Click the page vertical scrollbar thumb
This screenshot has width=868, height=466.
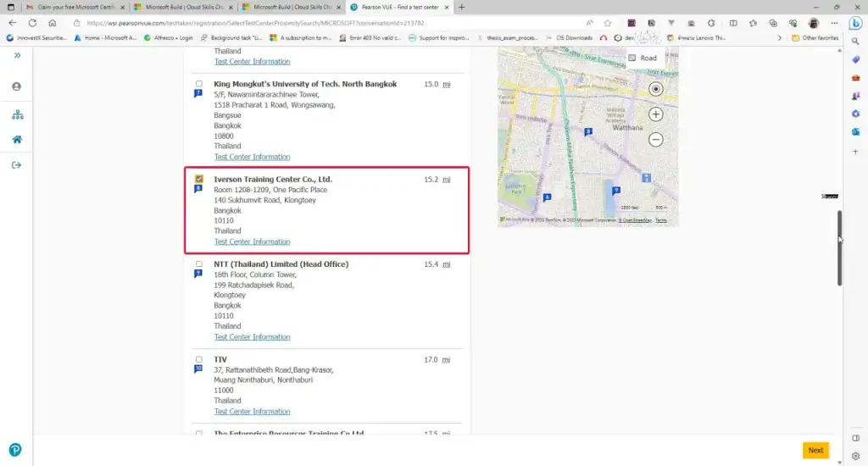point(839,248)
